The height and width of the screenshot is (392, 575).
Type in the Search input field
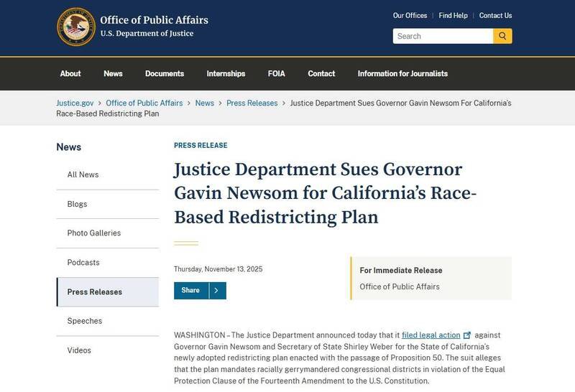443,36
